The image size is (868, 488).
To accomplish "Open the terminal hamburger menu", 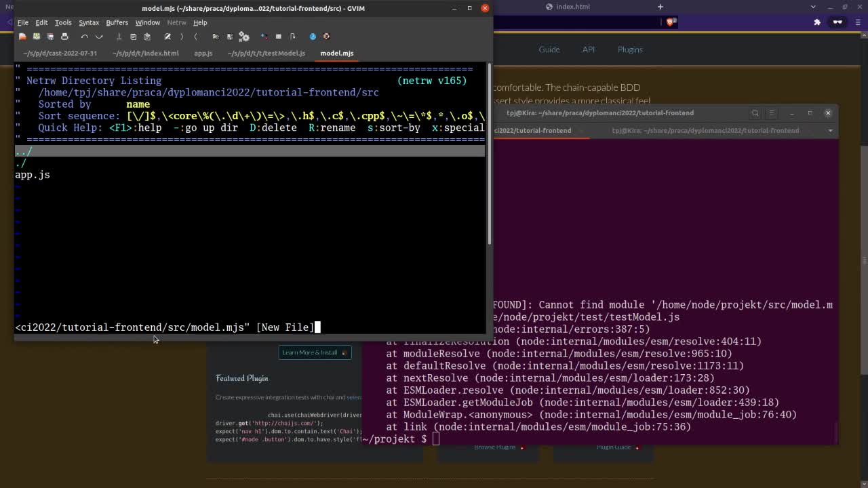I will pos(772,113).
